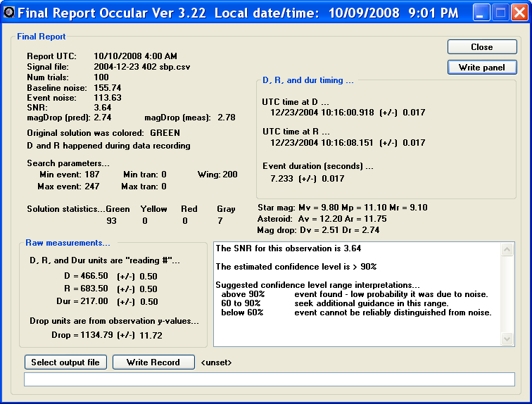
Task: Click the Report UTC value 10/10/2008 4:00 AM
Action: [135, 56]
